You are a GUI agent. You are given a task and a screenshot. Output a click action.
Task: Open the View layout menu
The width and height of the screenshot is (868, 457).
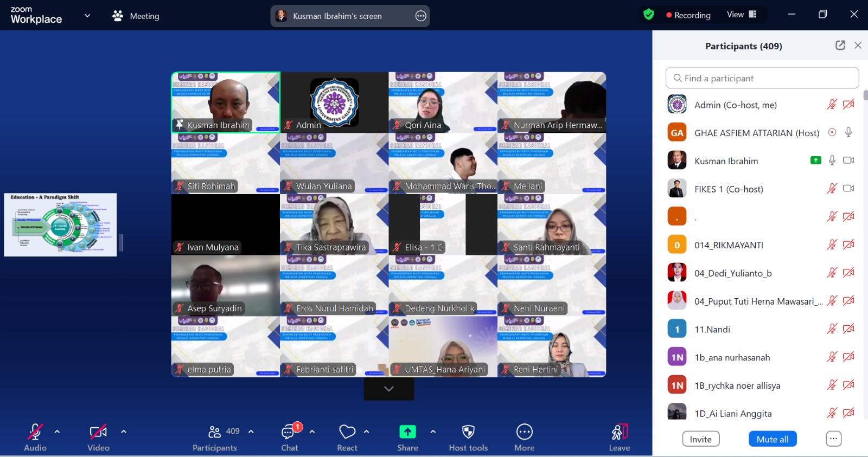point(741,15)
